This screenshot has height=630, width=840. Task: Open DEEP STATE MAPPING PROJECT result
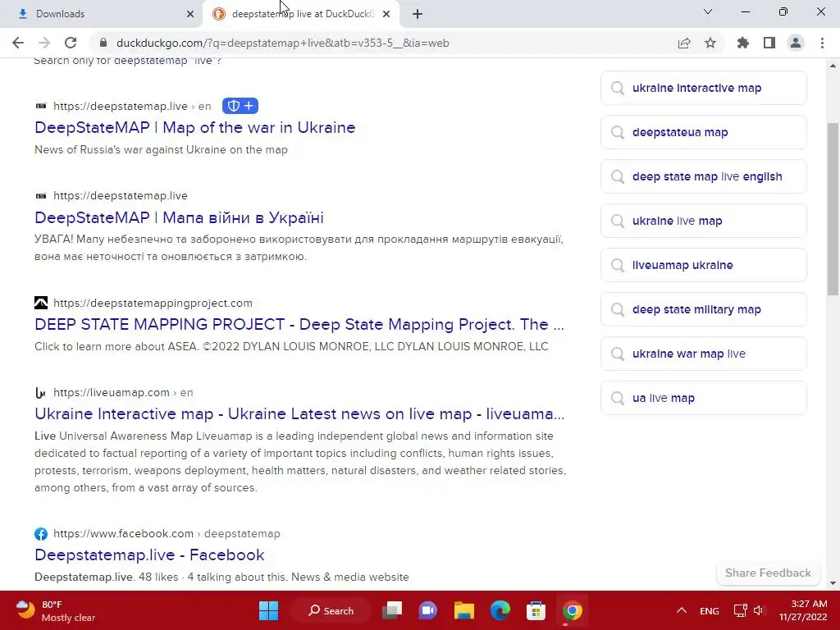[x=299, y=324]
